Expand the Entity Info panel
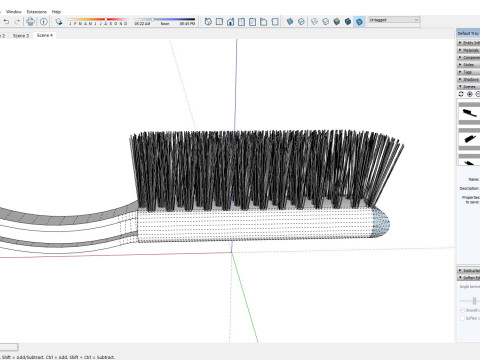480x360 pixels. coord(468,43)
